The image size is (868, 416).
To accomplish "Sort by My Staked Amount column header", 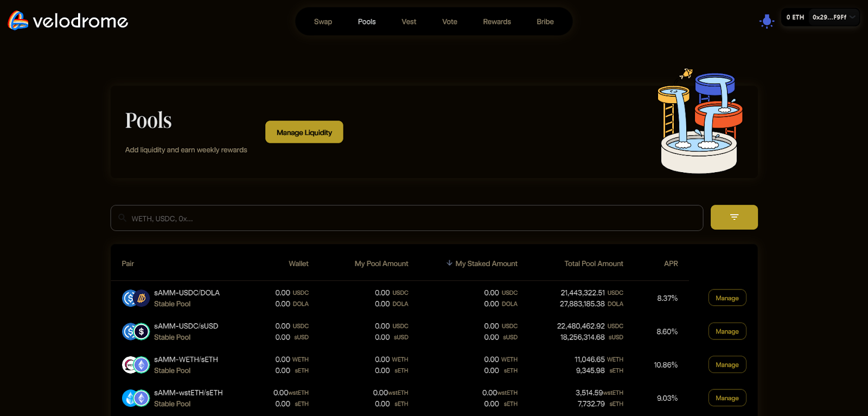I will [x=486, y=263].
